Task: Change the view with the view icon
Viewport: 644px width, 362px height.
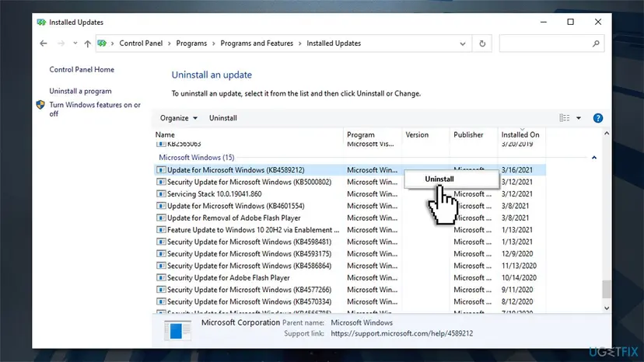Action: (565, 118)
